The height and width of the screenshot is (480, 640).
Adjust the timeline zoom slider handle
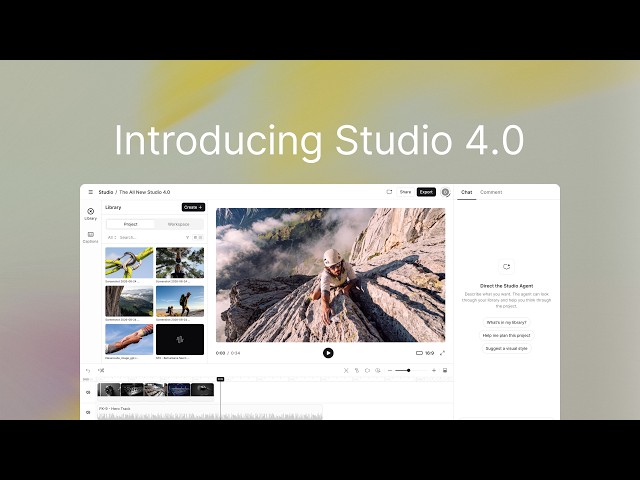click(x=409, y=371)
